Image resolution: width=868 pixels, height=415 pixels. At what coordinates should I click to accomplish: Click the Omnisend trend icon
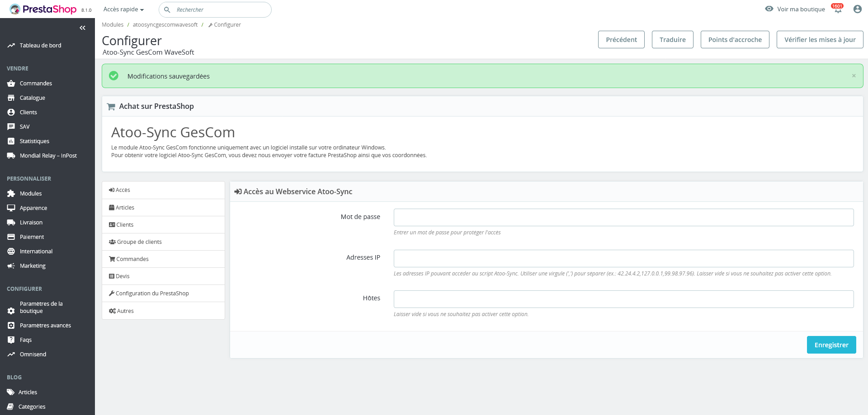coord(11,354)
